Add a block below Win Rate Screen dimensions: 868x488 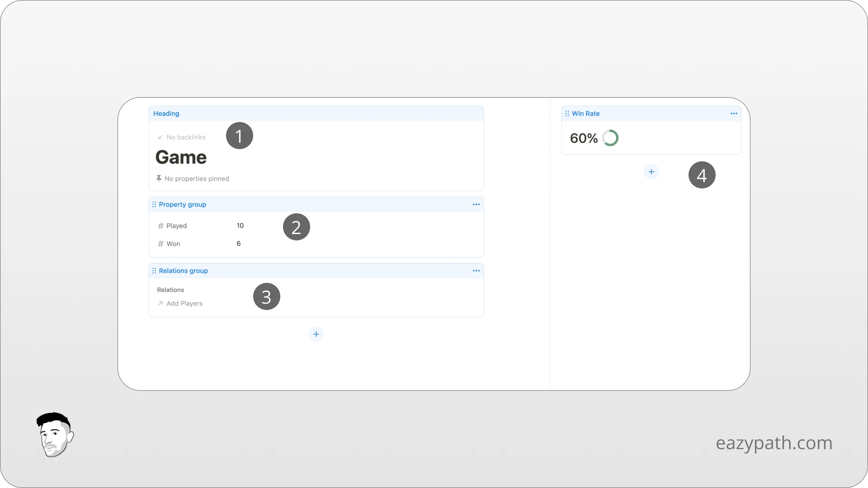(x=651, y=172)
